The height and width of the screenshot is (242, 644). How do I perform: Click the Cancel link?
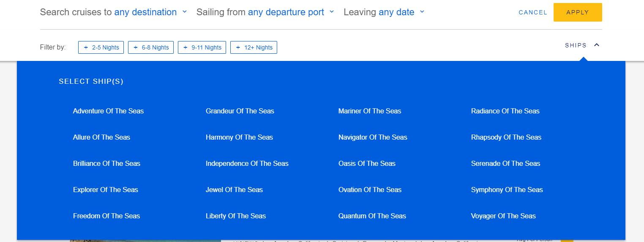pos(533,12)
